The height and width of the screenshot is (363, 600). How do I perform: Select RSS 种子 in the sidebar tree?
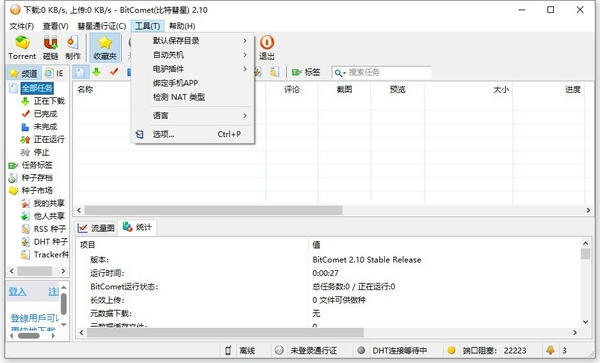[x=50, y=229]
